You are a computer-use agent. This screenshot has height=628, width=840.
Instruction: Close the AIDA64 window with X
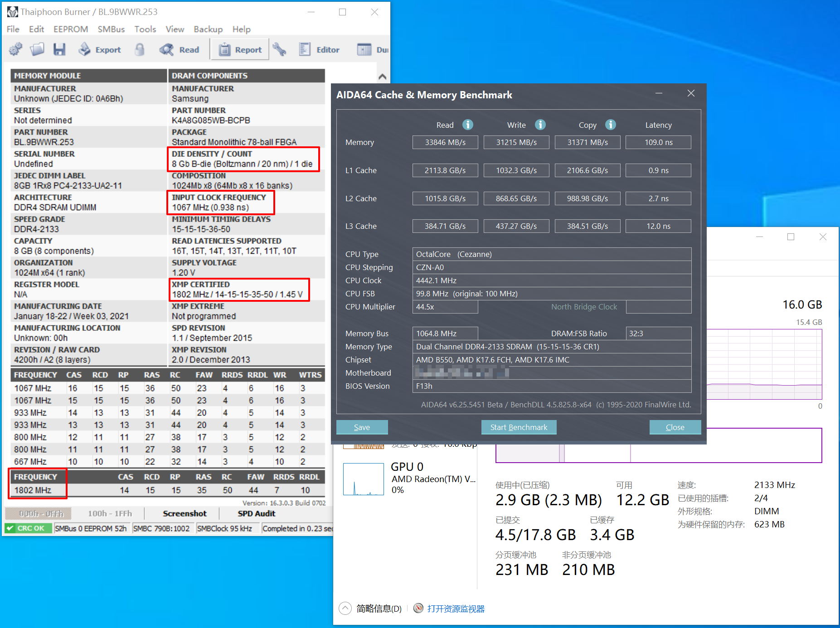pyautogui.click(x=691, y=93)
